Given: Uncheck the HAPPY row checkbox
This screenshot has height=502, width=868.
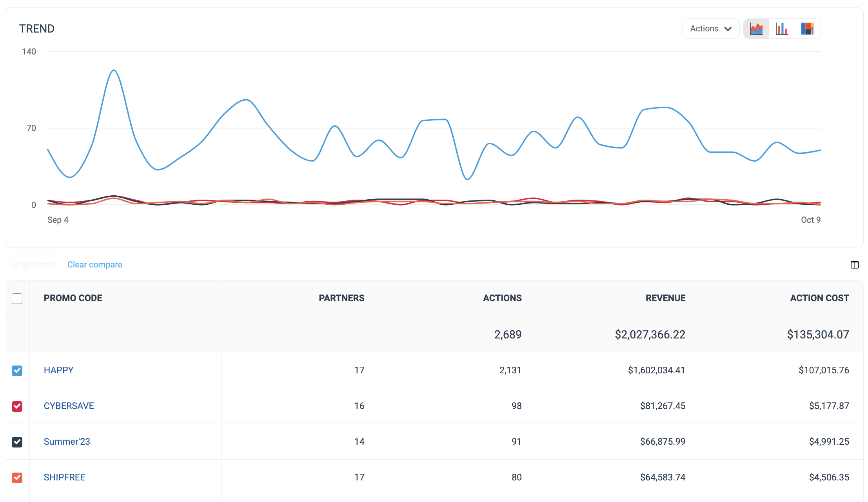Looking at the screenshot, I should (x=17, y=371).
